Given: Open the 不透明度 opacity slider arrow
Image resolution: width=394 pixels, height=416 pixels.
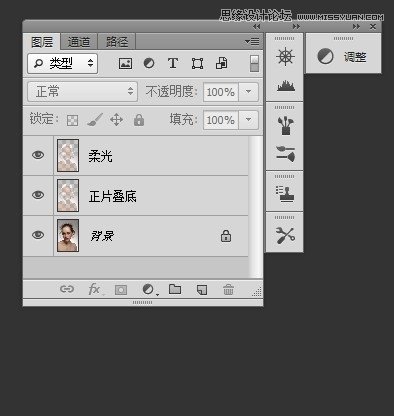Looking at the screenshot, I should [x=248, y=92].
